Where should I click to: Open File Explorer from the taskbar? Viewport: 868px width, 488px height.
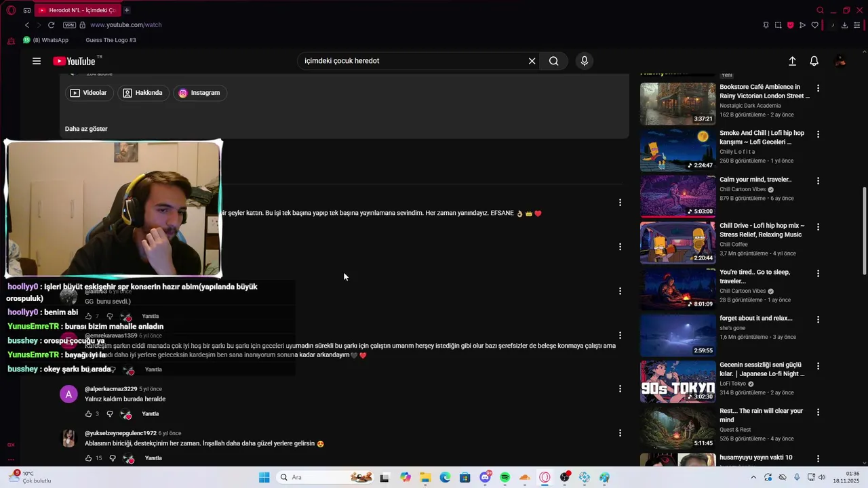tap(425, 478)
